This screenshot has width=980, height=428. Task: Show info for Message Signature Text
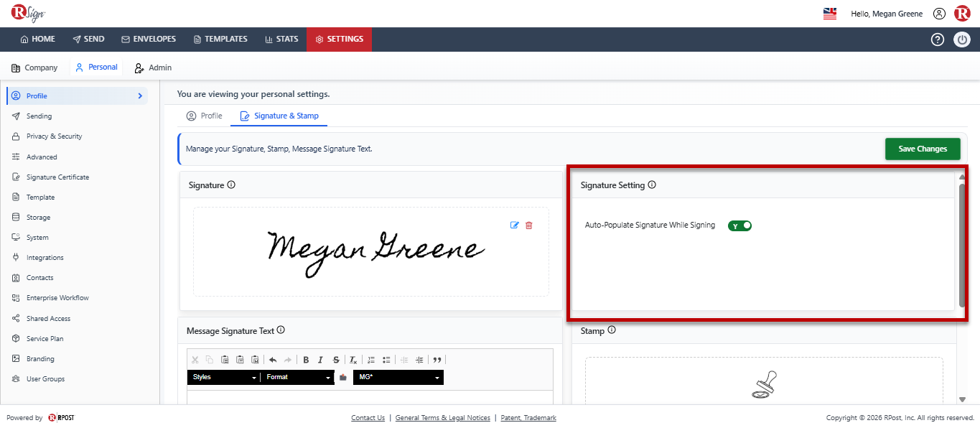coord(281,330)
